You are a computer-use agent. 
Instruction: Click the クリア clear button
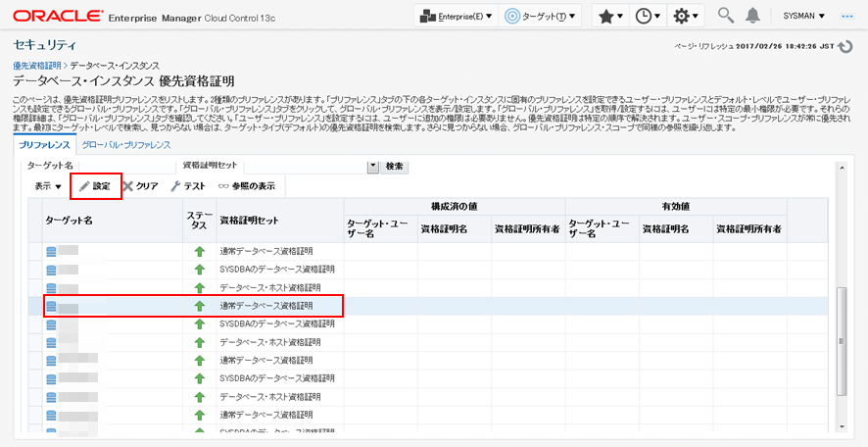(141, 186)
